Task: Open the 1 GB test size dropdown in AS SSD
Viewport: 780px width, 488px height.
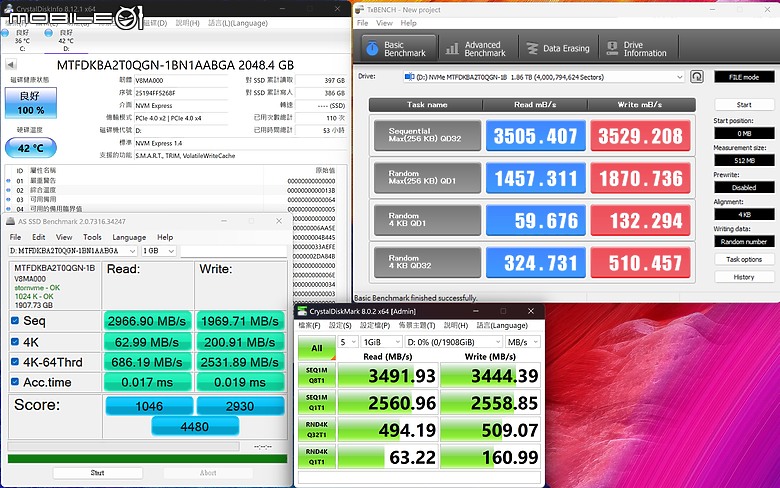Action: tap(159, 251)
